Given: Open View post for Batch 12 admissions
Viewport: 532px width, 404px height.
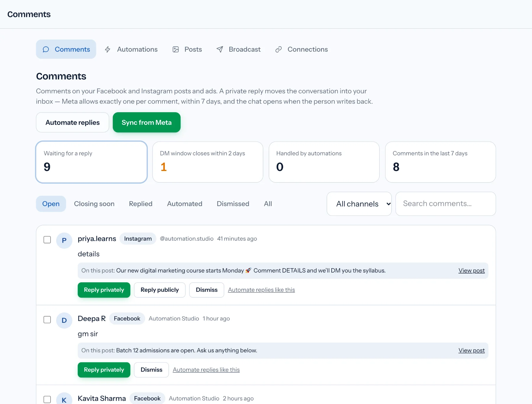Looking at the screenshot, I should (x=471, y=350).
